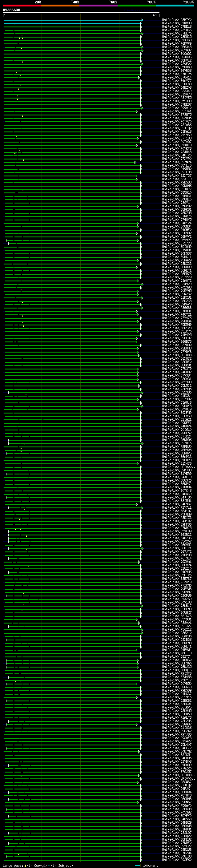Choose UniRef100_C0JX06 hit
Screen dimensions: 197x868
177,57
